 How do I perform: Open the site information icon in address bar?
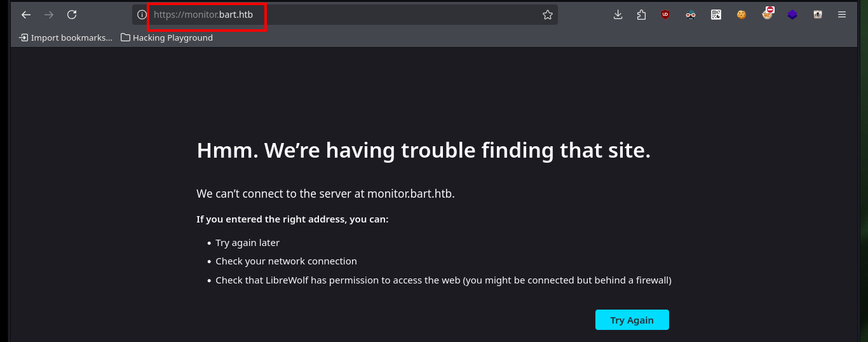[142, 15]
